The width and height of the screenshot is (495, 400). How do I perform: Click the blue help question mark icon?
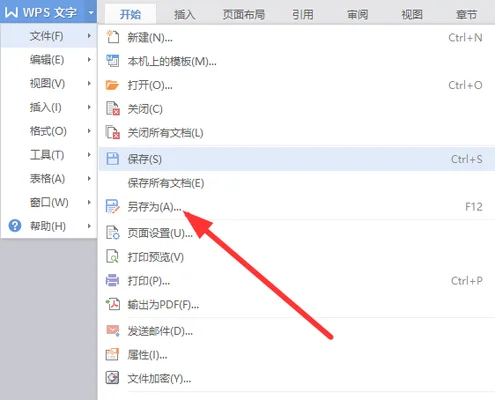[15, 226]
